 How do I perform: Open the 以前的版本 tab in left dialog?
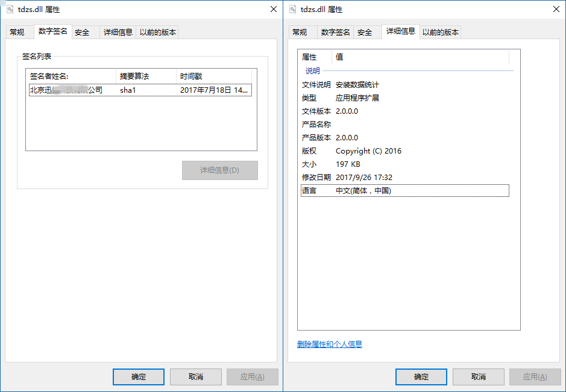[159, 31]
